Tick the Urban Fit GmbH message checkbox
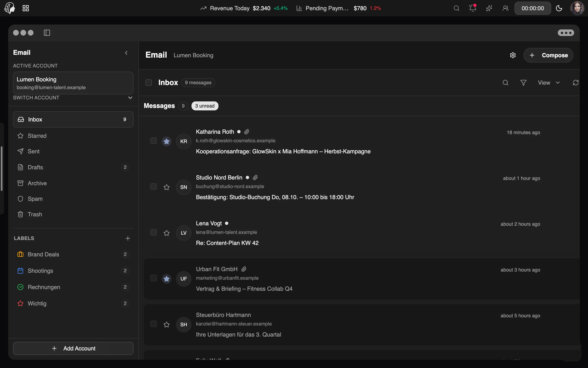588x368 pixels. (153, 278)
